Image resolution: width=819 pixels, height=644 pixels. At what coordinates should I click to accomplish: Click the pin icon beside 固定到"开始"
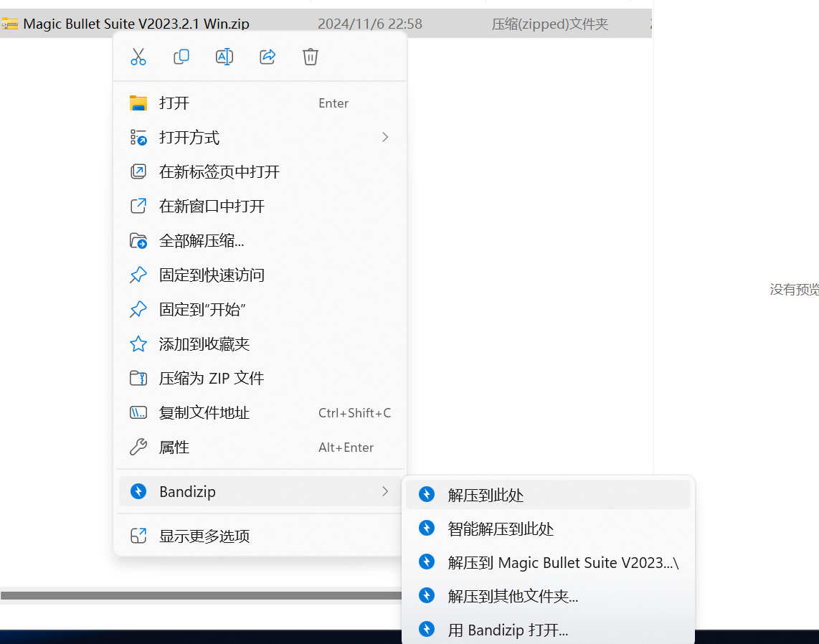138,309
